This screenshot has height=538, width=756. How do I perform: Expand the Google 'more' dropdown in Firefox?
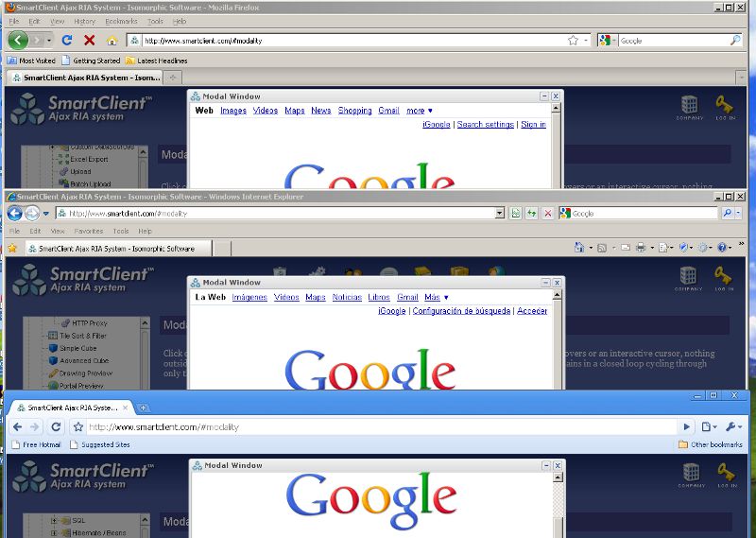(x=419, y=111)
